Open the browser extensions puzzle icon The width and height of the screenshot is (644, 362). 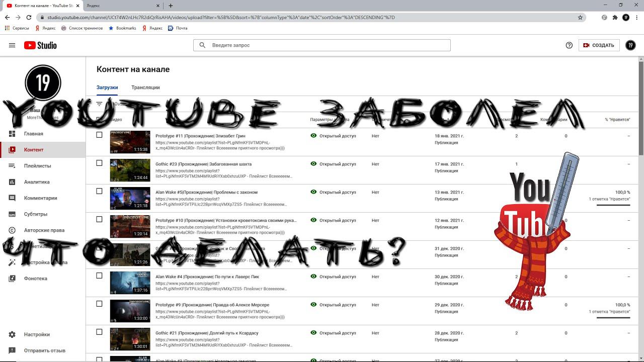pos(615,17)
